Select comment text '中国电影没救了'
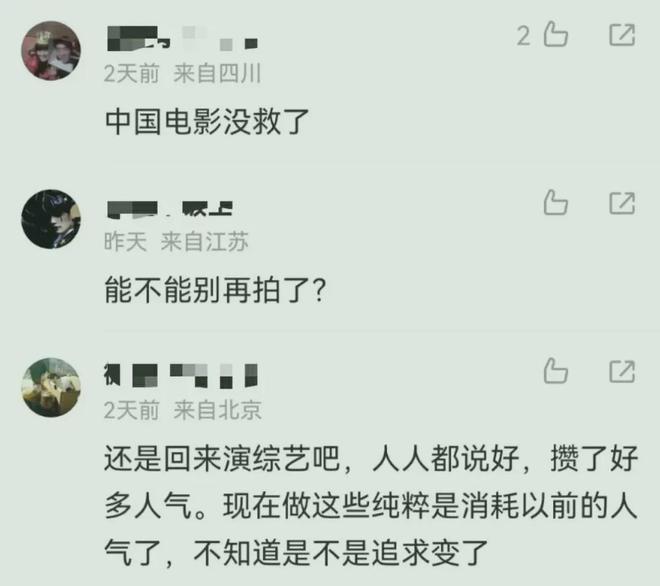Image resolution: width=660 pixels, height=586 pixels. [208, 122]
